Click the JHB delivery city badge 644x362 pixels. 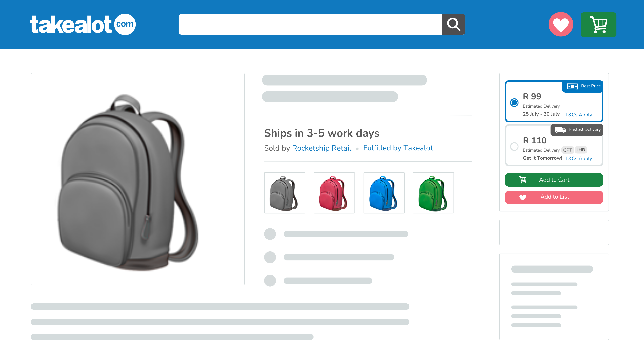[x=581, y=150]
